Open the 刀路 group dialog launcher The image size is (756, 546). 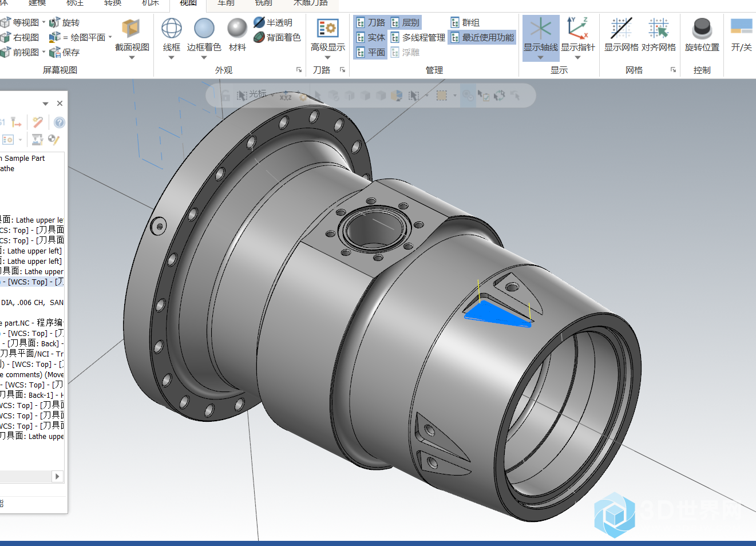[x=342, y=70]
